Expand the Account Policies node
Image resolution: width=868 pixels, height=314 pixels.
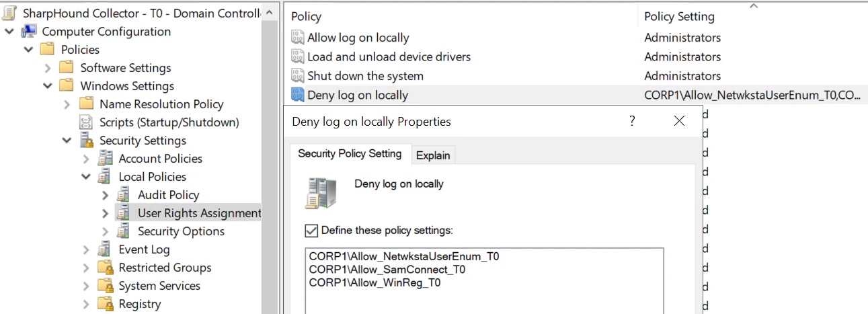click(x=85, y=159)
